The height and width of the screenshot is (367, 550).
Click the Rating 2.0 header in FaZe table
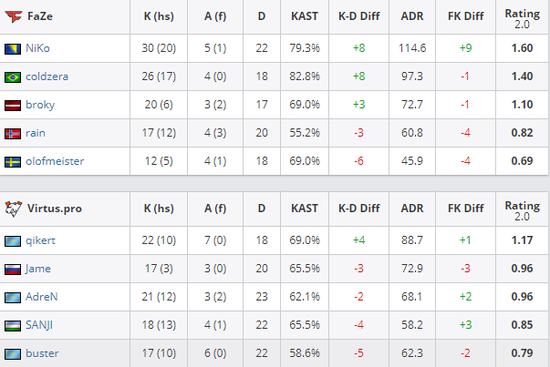pos(522,19)
